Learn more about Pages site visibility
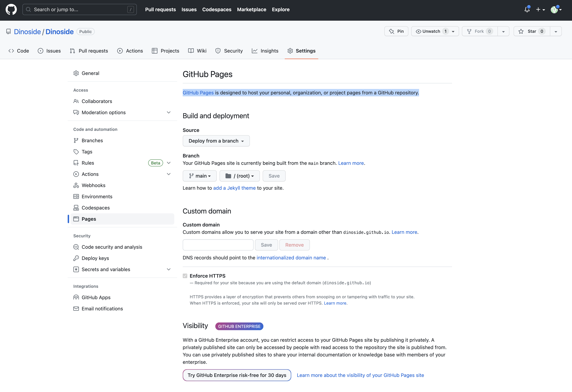 tap(360, 375)
